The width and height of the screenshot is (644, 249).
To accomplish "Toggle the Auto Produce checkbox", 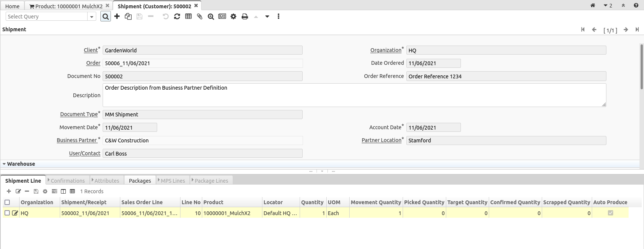I will coord(610,213).
